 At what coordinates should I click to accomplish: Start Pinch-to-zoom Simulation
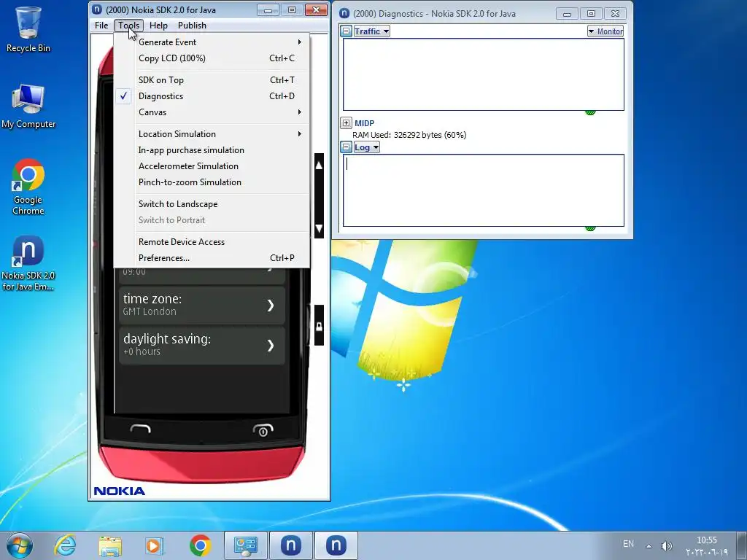coord(212,182)
